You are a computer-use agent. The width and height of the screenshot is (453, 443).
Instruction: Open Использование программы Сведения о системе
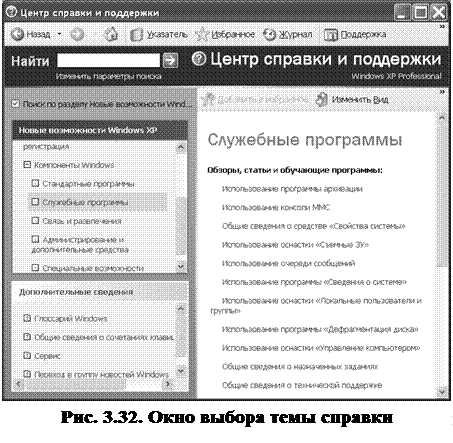pyautogui.click(x=314, y=282)
